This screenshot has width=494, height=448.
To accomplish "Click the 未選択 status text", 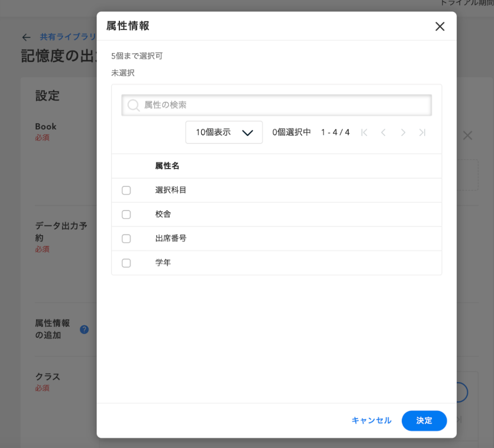I will pos(123,73).
